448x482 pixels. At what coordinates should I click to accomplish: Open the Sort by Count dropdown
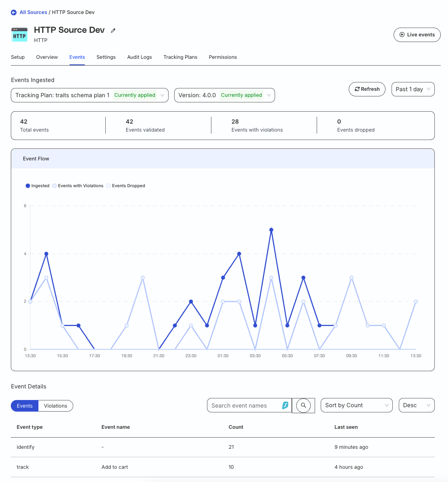[x=357, y=405]
